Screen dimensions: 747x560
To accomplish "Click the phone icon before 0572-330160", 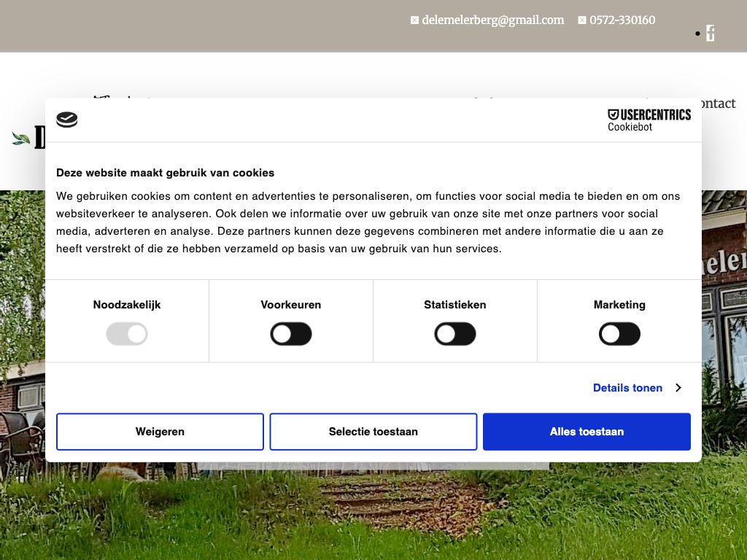I will [x=582, y=20].
